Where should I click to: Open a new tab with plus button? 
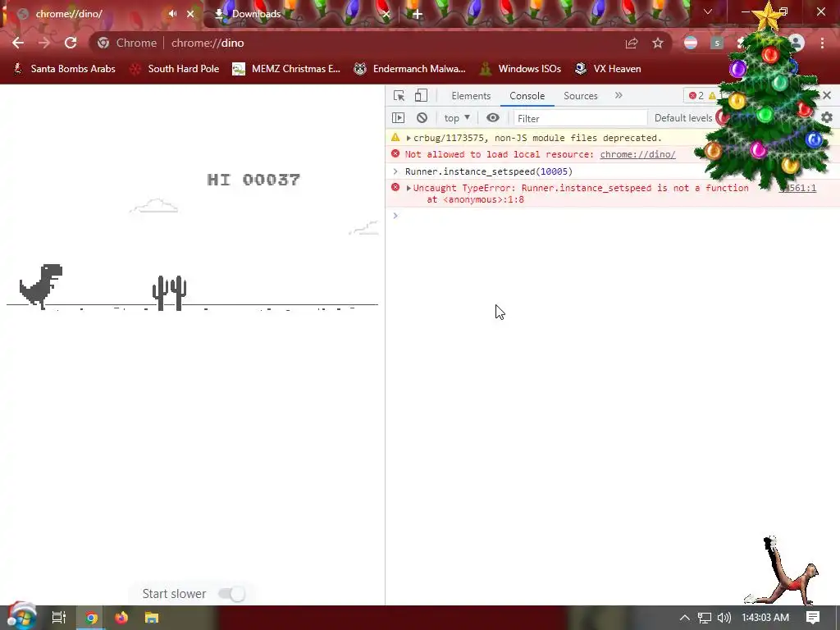click(418, 15)
